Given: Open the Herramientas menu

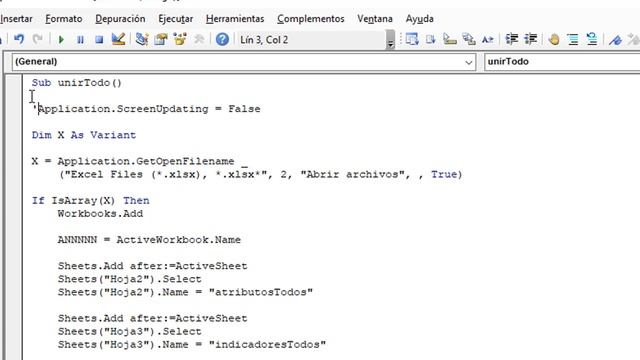Looking at the screenshot, I should click(x=235, y=19).
